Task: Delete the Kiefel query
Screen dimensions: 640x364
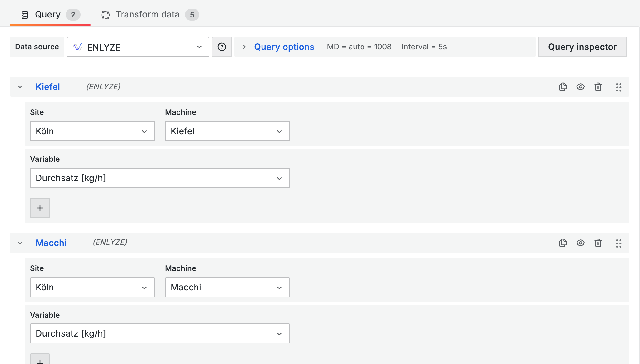Action: [x=598, y=87]
